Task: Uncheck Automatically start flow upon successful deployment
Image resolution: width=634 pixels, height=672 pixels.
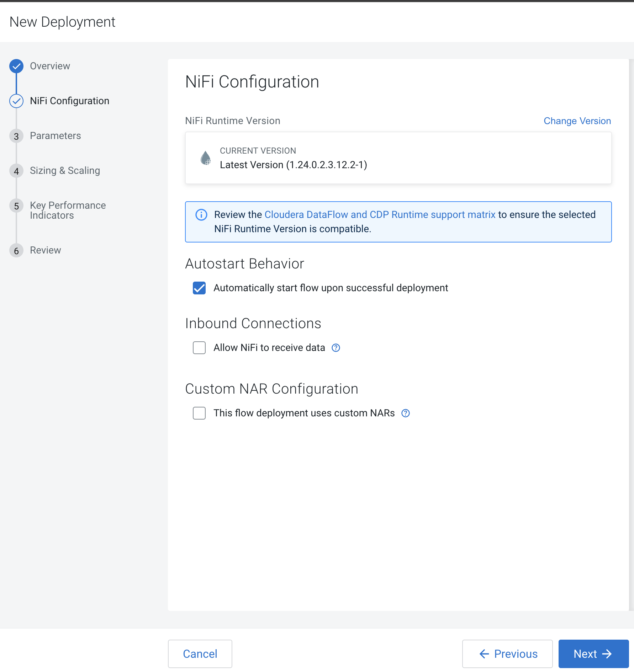Action: pyautogui.click(x=199, y=288)
